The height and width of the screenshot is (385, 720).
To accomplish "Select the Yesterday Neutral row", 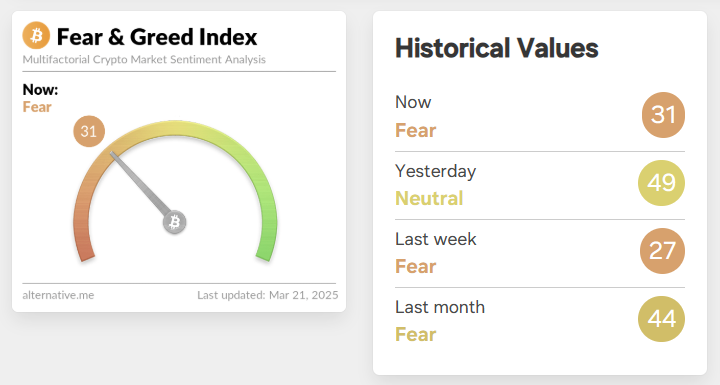I will (x=540, y=185).
